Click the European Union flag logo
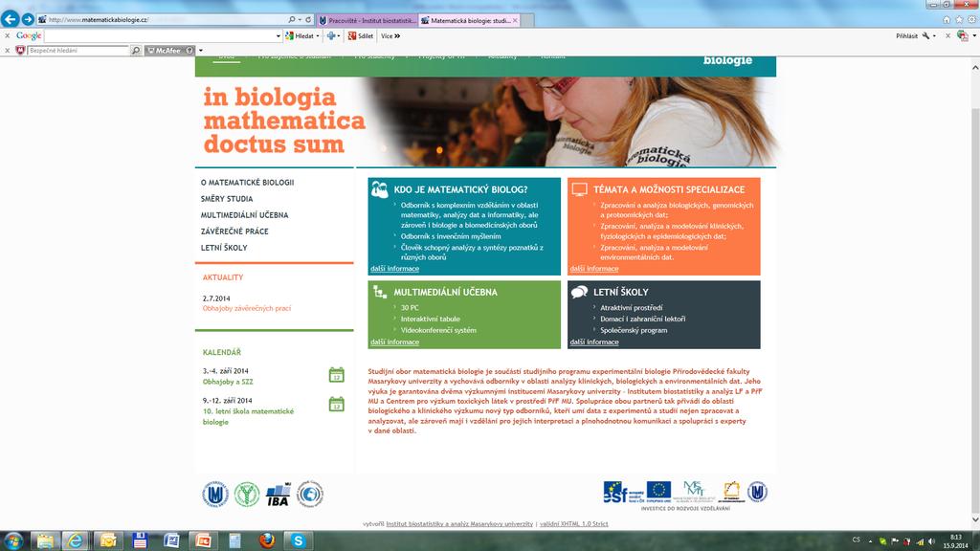The image size is (980, 551). pos(658,492)
